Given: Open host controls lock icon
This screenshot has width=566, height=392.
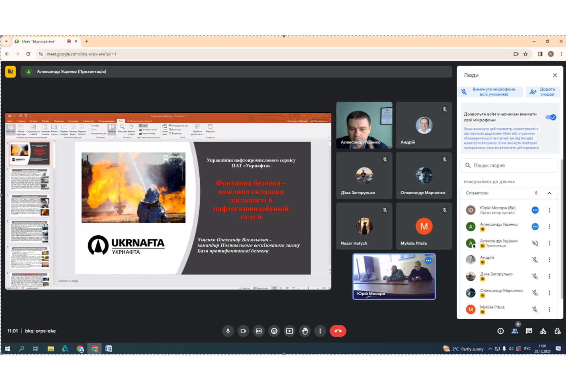Looking at the screenshot, I should tap(558, 331).
